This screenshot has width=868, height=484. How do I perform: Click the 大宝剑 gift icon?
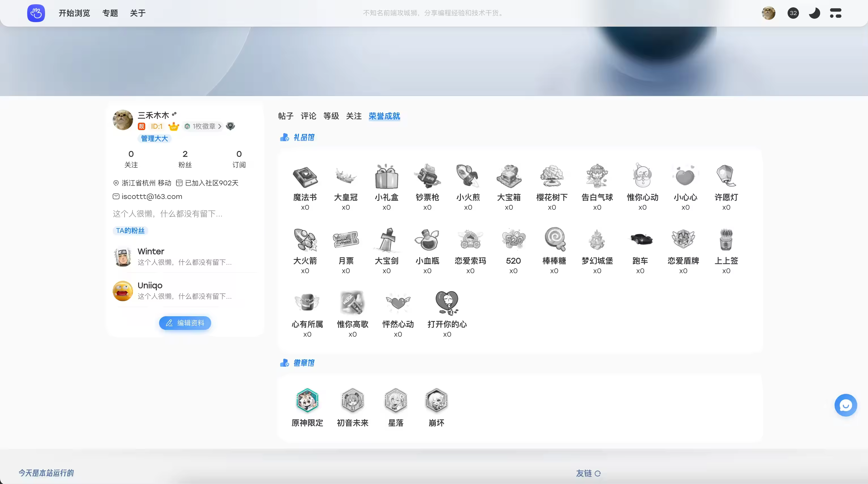tap(386, 240)
